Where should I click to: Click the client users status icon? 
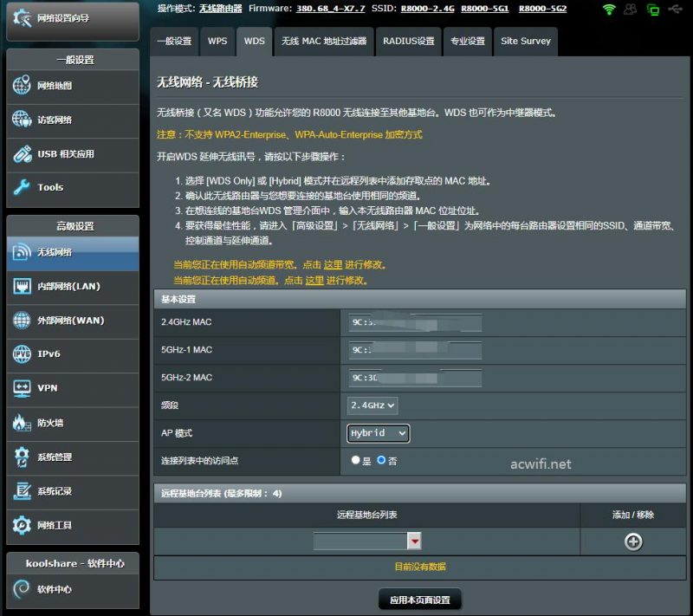tap(631, 9)
